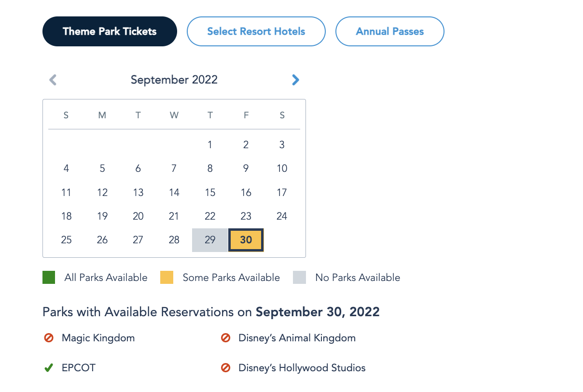Select the Theme Park Tickets tab
The height and width of the screenshot is (392, 583).
(110, 31)
